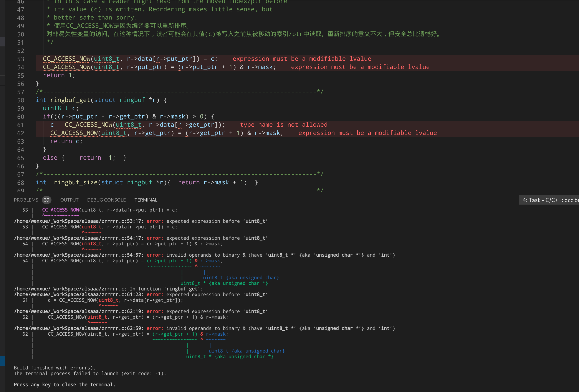Click 'Press any key to close the terminal' message
This screenshot has height=392, width=579.
64,385
